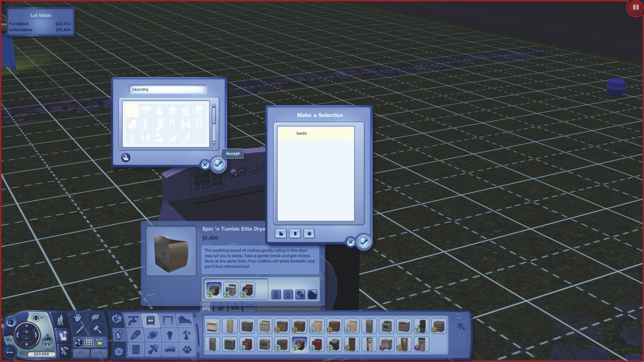This screenshot has height=362, width=644.
Task: Open the surfaces category with the table icon
Action: coord(168,320)
